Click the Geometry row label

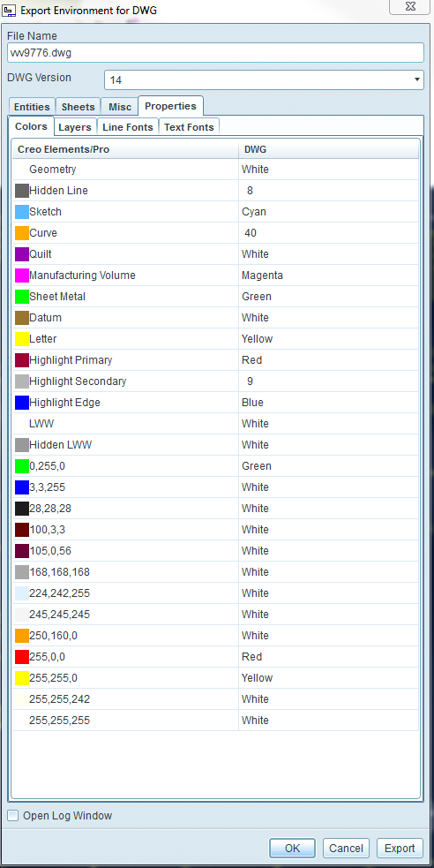53,170
